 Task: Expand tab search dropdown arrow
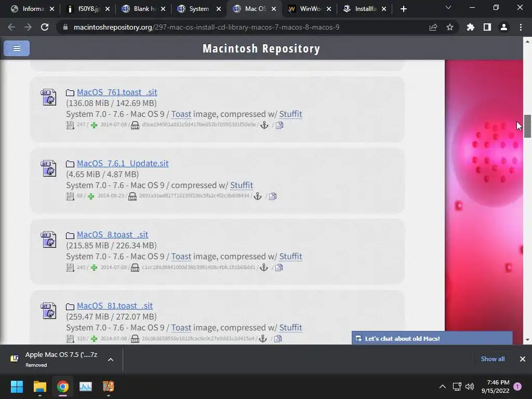pos(448,7)
